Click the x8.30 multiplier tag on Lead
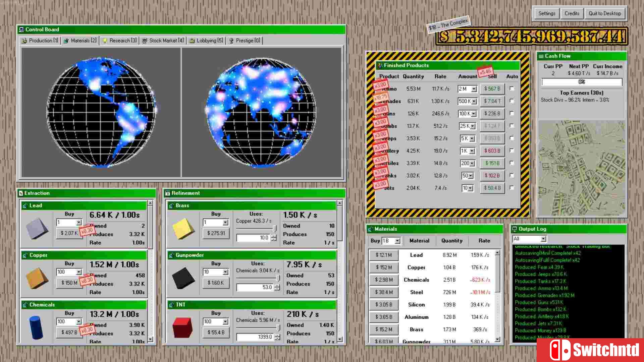644x362 pixels. point(87,230)
